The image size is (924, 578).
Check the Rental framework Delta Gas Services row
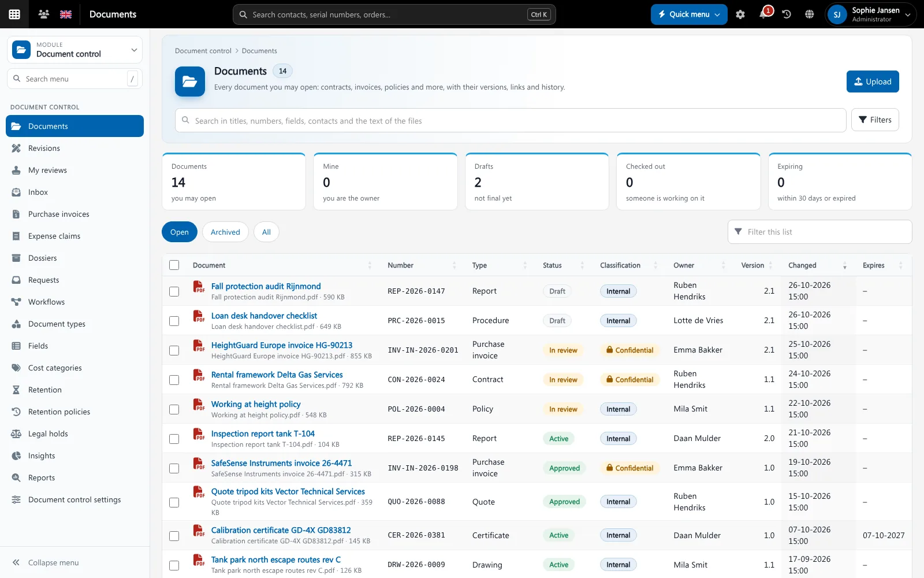174,380
